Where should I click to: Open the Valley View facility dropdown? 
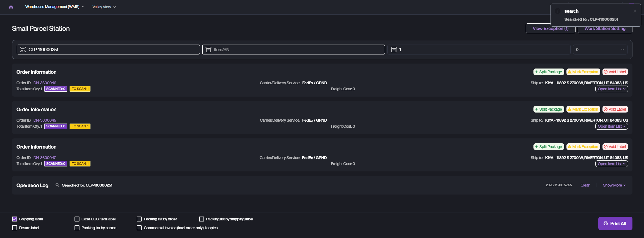104,7
